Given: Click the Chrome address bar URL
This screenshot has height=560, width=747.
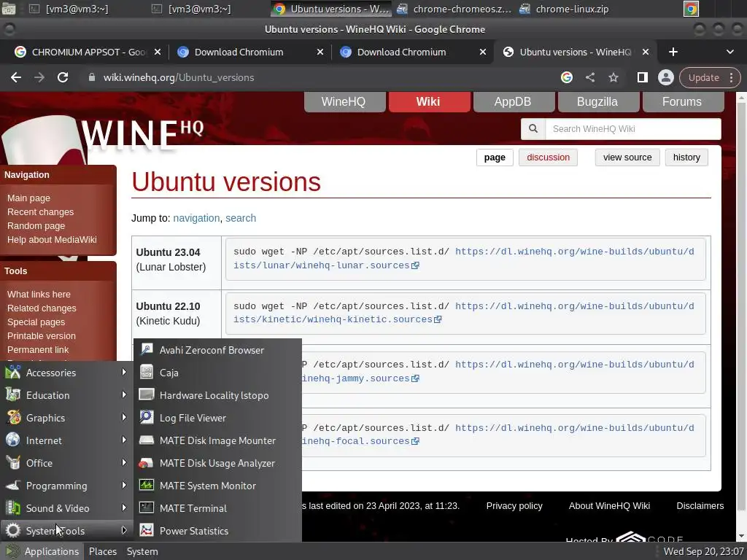Looking at the screenshot, I should (179, 77).
